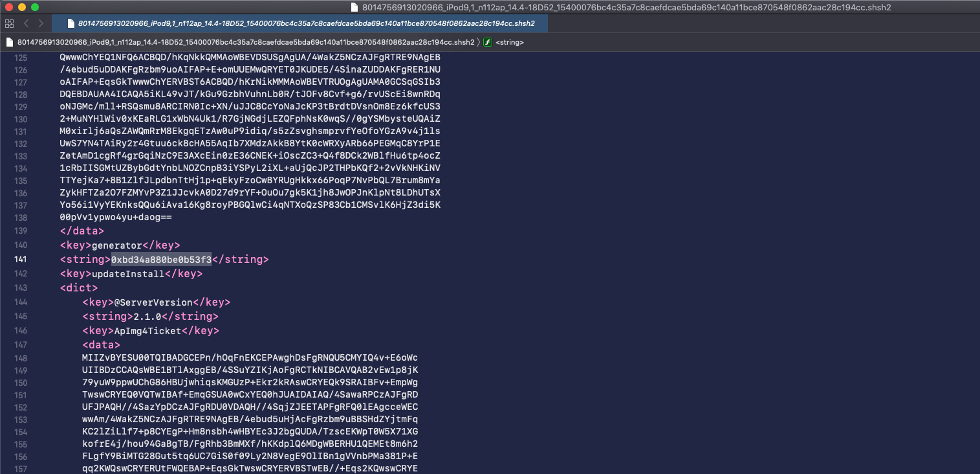Click the title bar document proxy icon
The width and height of the screenshot is (980, 474).
[x=354, y=7]
